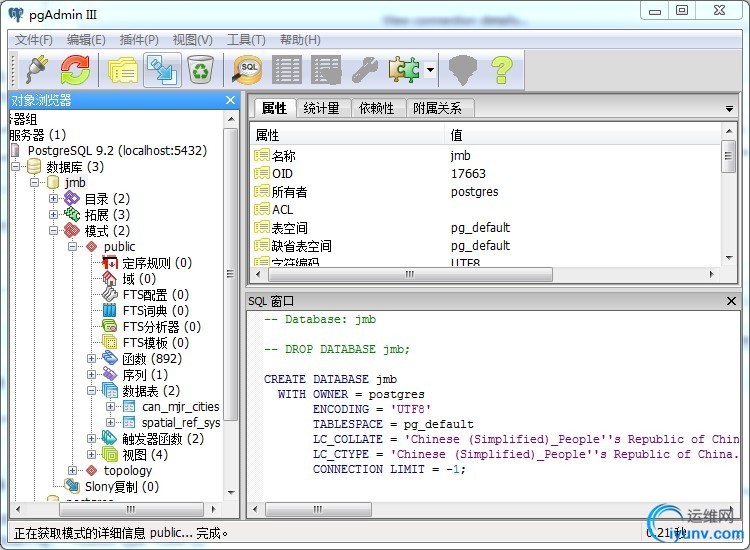Click the guru hint toolbar icon
This screenshot has width=750, height=550.
pos(463,70)
